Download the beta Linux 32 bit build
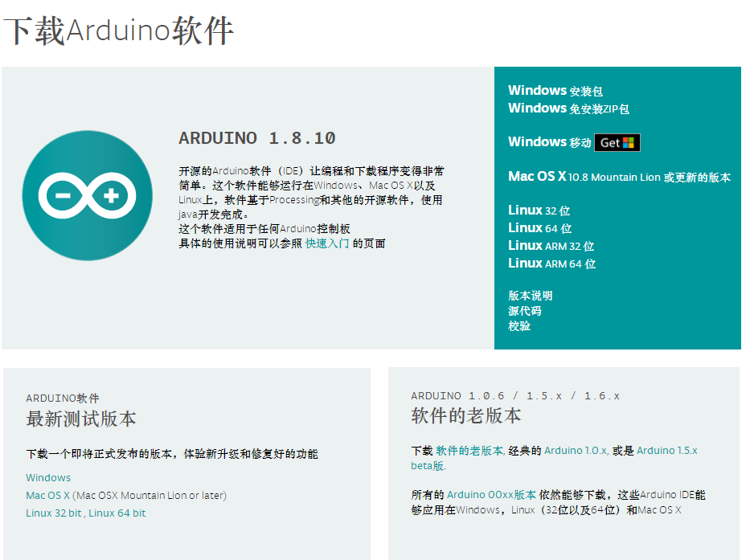The image size is (750, 560). (x=54, y=513)
